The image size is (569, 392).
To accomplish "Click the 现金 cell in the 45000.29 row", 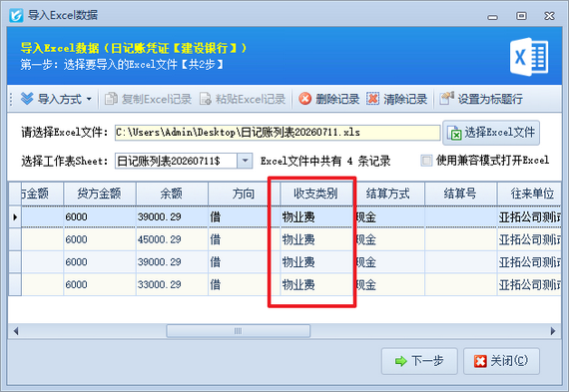I will click(388, 239).
